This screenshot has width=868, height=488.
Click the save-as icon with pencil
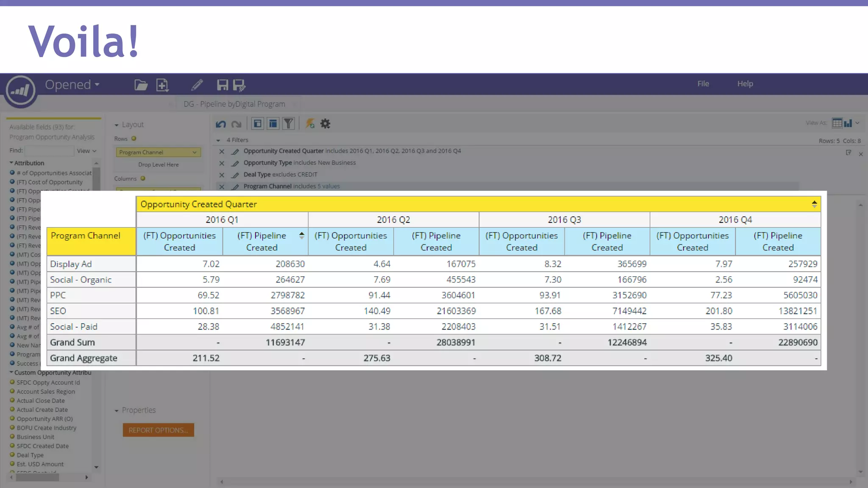coord(239,86)
